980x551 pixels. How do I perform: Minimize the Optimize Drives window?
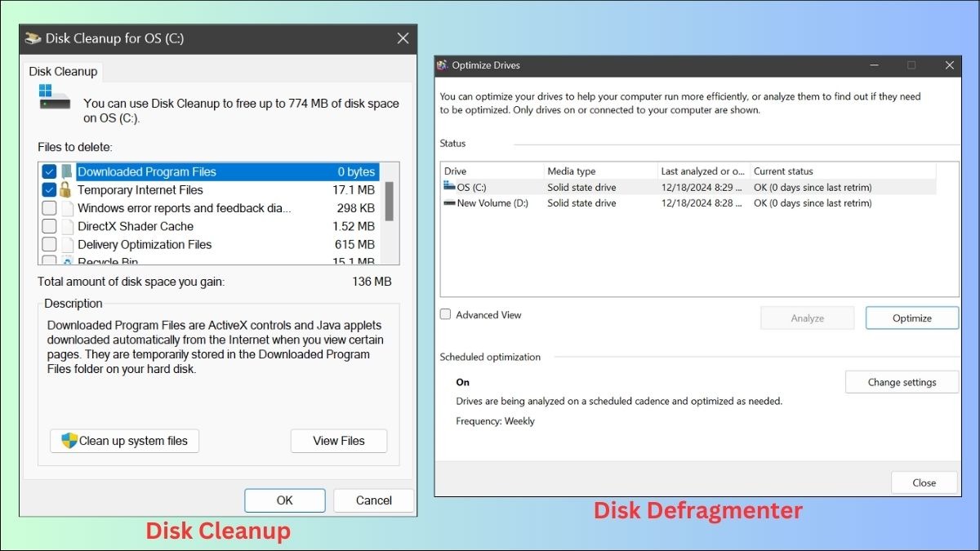tap(874, 65)
